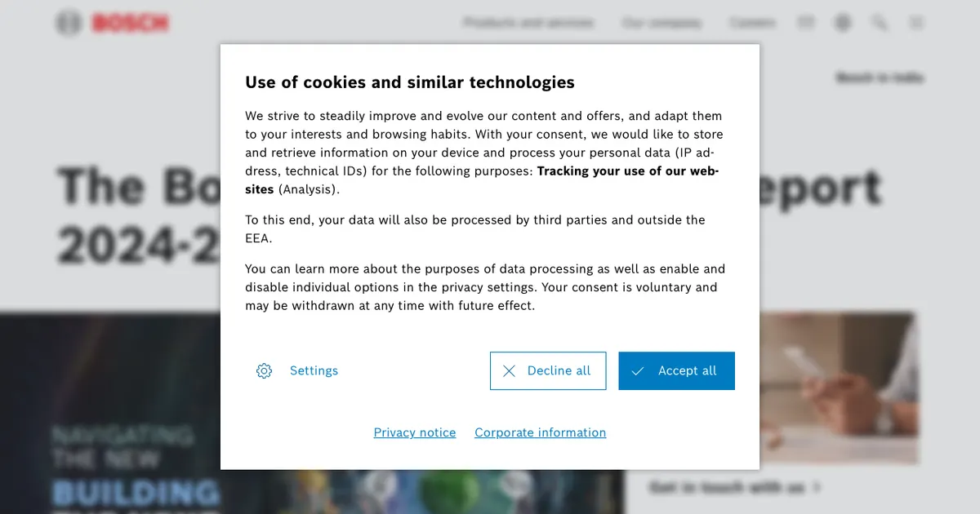This screenshot has height=514, width=980.
Task: Open the Products and services menu
Action: [x=528, y=23]
